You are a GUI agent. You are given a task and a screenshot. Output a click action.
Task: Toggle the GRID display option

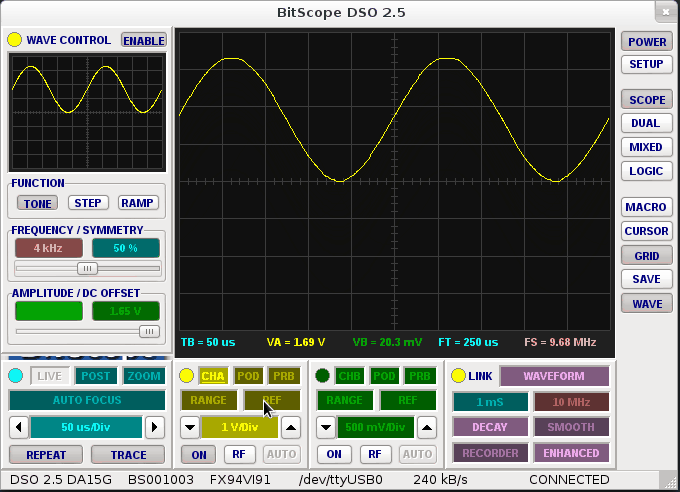tap(646, 255)
